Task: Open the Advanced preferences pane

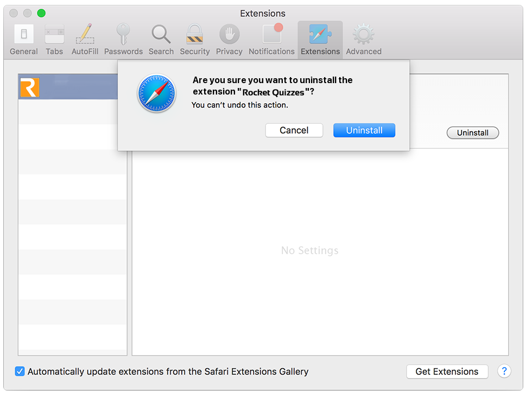Action: click(364, 40)
